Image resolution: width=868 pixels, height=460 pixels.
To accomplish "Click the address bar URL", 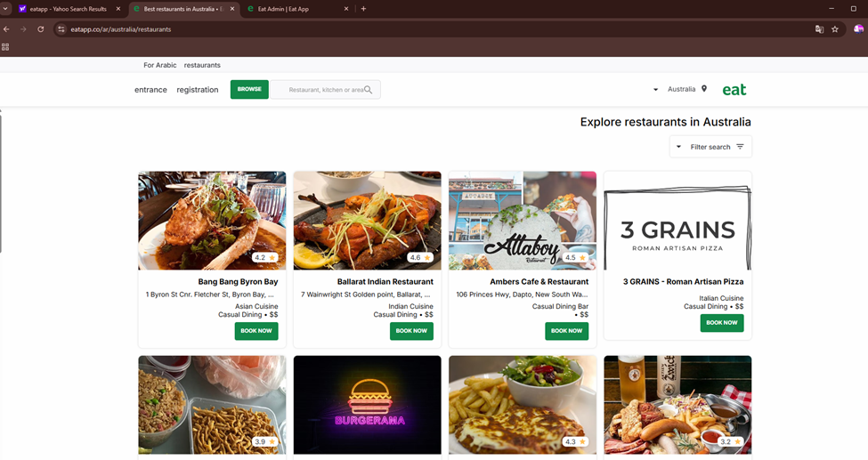I will (121, 29).
